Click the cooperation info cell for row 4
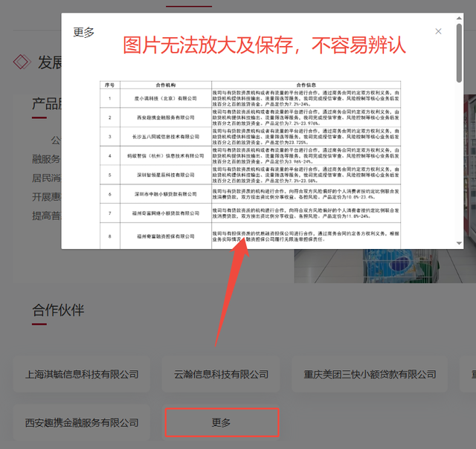The width and height of the screenshot is (476, 449). [306, 155]
